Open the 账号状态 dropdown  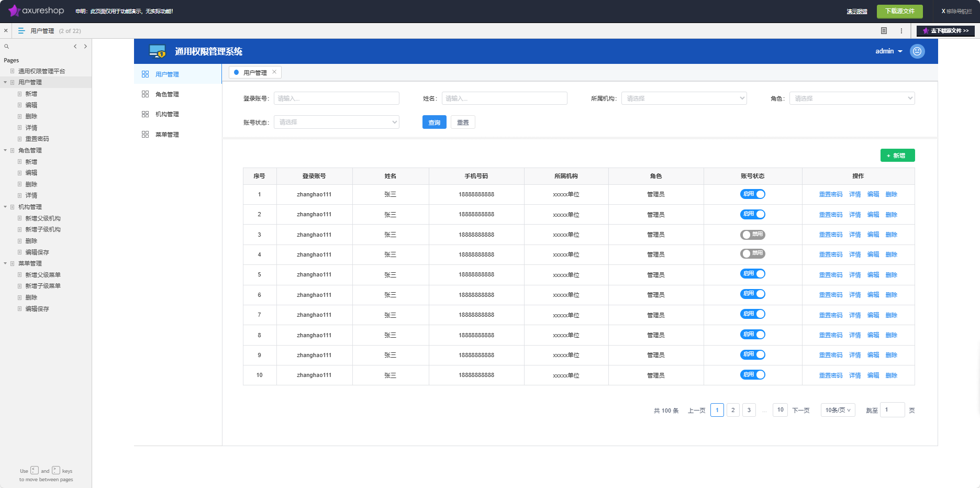coord(336,122)
